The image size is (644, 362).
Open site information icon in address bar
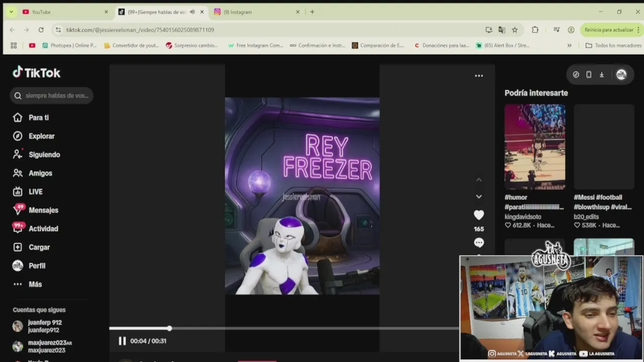(x=58, y=30)
